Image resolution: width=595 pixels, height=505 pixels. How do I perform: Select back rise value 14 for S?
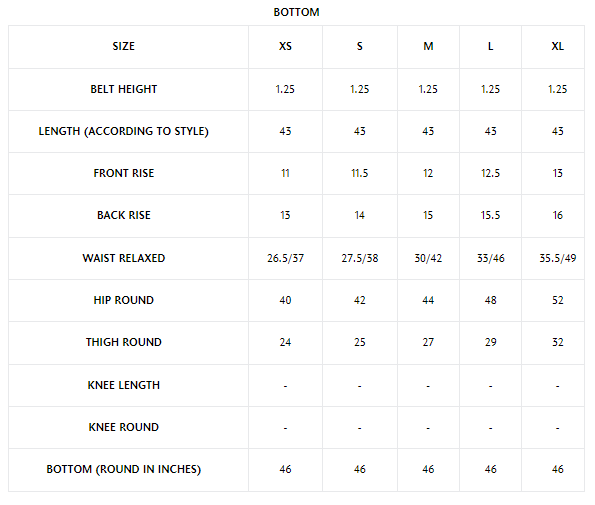360,216
